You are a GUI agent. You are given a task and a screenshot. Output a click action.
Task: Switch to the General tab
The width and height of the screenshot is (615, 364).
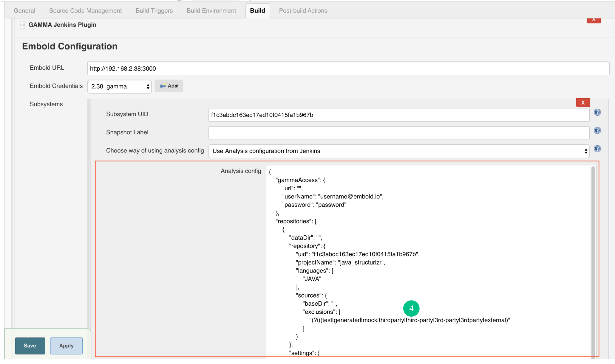[x=24, y=11]
